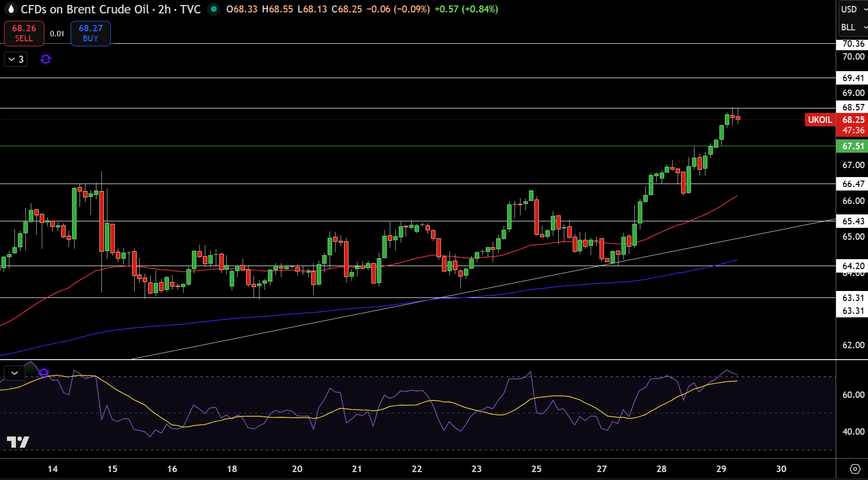This screenshot has height=480, width=868.
Task: Collapse the RSI pane legend chevron
Action: (14, 373)
